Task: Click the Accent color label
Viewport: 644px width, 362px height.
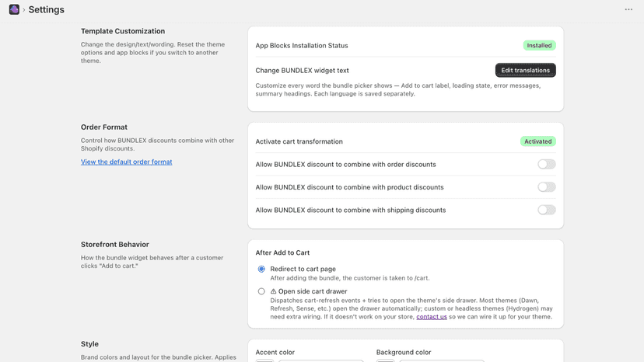Action: pos(275,352)
